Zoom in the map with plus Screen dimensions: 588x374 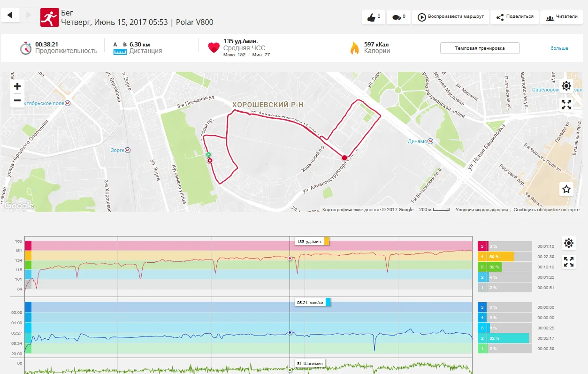click(x=17, y=86)
